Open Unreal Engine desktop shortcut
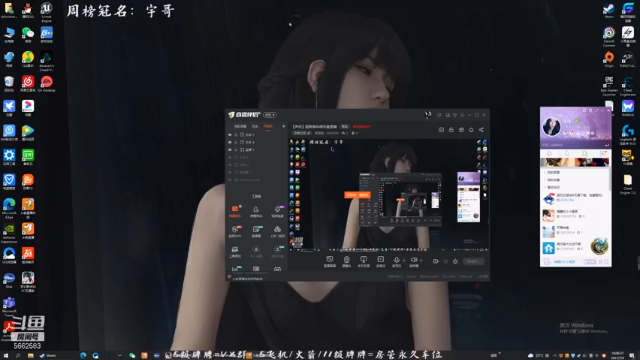 click(x=47, y=12)
